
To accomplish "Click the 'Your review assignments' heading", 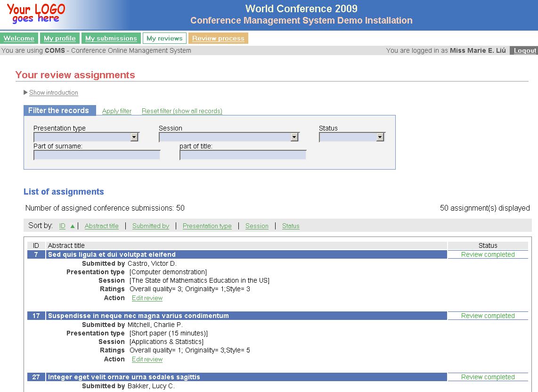I will tap(75, 75).
